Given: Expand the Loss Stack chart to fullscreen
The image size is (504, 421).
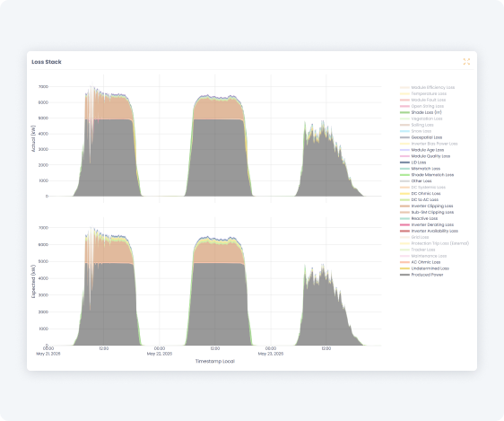Looking at the screenshot, I should (466, 61).
